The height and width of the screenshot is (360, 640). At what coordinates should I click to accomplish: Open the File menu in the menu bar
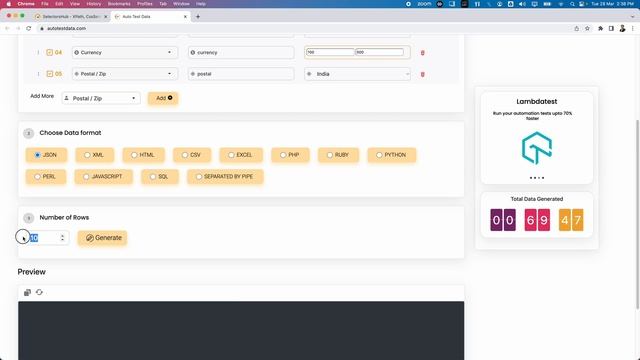point(45,4)
